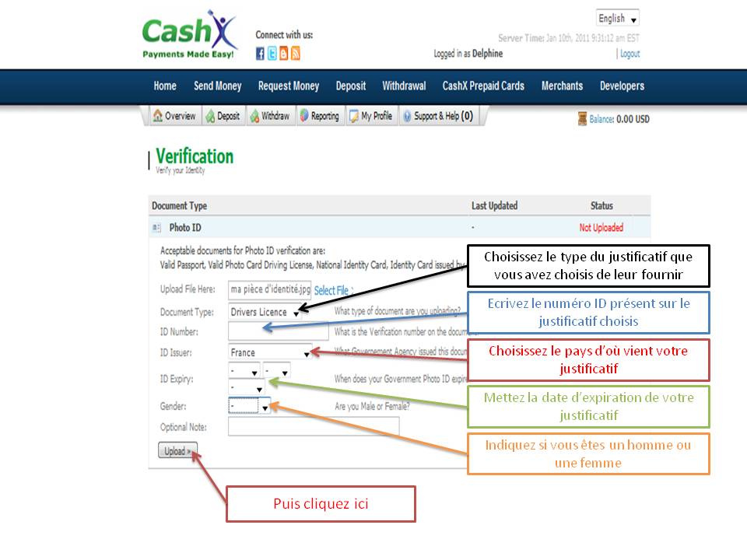Image resolution: width=747 pixels, height=560 pixels.
Task: Open the Blogger icon under Connect with us
Action: click(x=283, y=54)
